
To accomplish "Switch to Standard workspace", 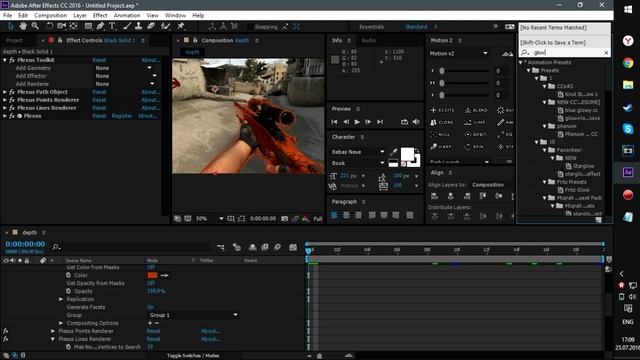I will 416,27.
